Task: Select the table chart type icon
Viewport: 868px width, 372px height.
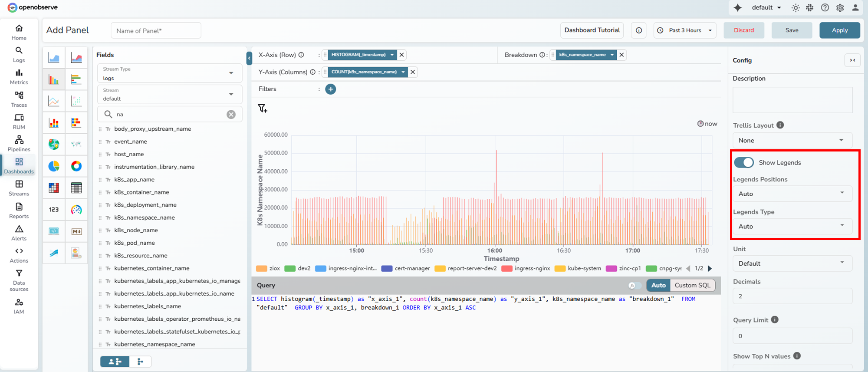Action: point(76,188)
